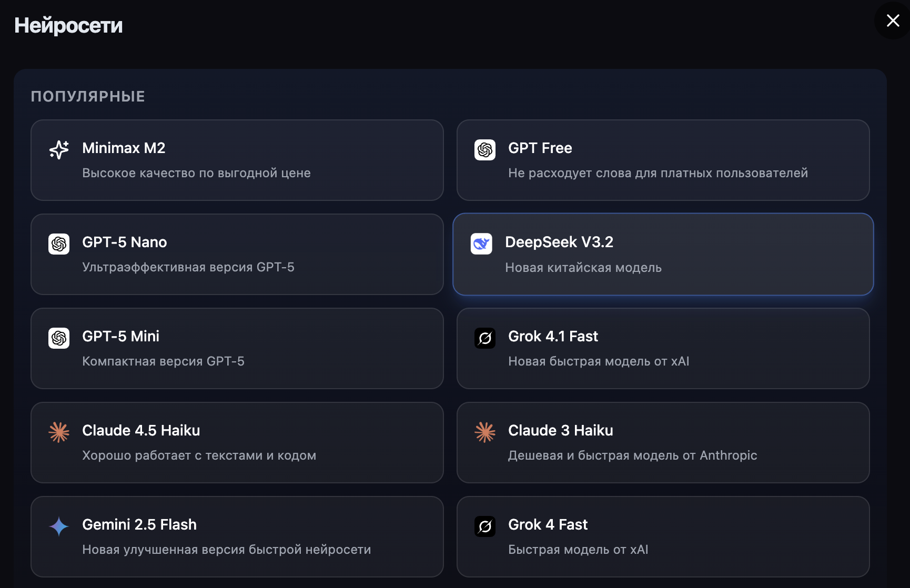Select the Minimax M2 model title
The height and width of the screenshot is (588, 910).
click(124, 148)
